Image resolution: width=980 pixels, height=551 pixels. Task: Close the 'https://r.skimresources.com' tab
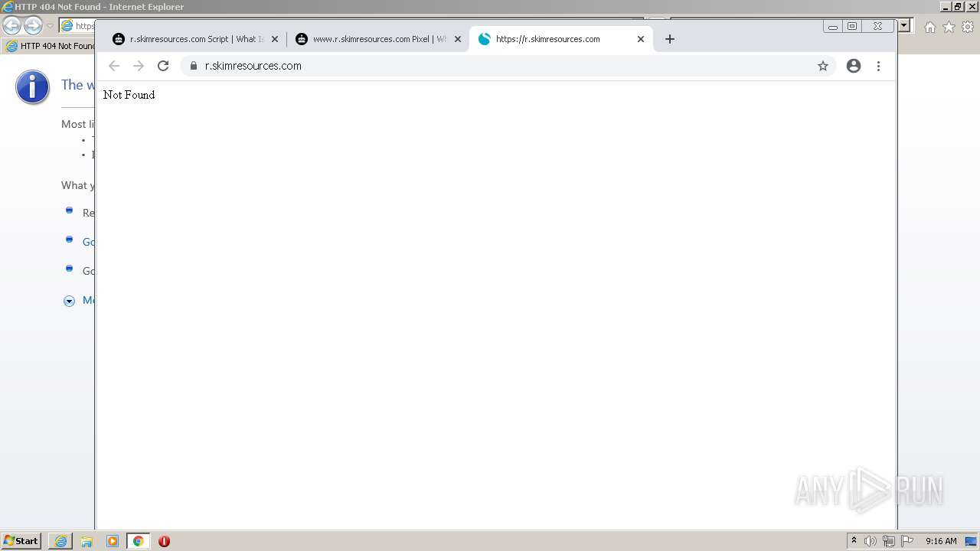click(641, 39)
